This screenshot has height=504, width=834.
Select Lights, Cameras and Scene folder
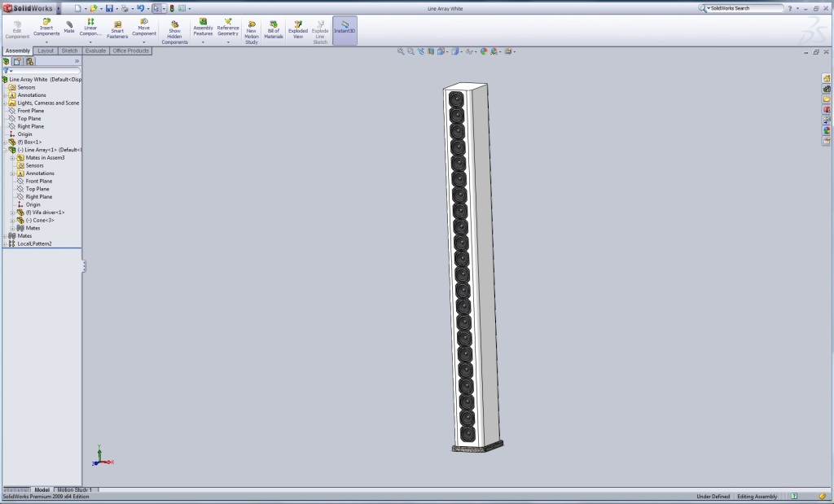[48, 103]
